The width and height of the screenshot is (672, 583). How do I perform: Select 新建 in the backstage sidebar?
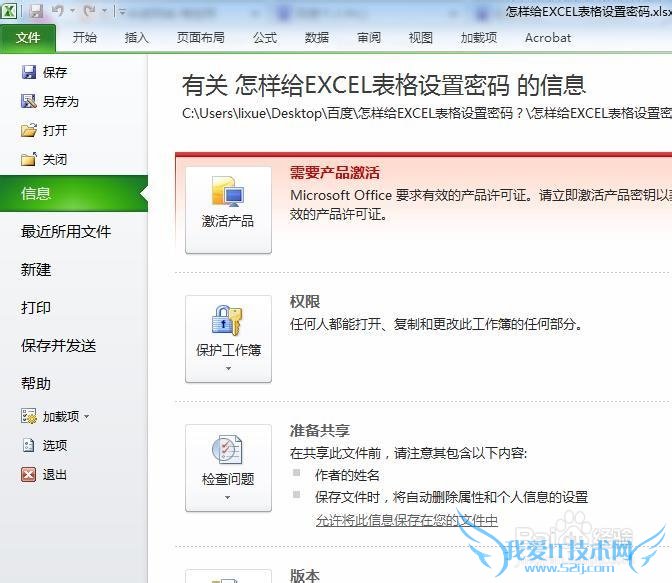click(x=36, y=270)
